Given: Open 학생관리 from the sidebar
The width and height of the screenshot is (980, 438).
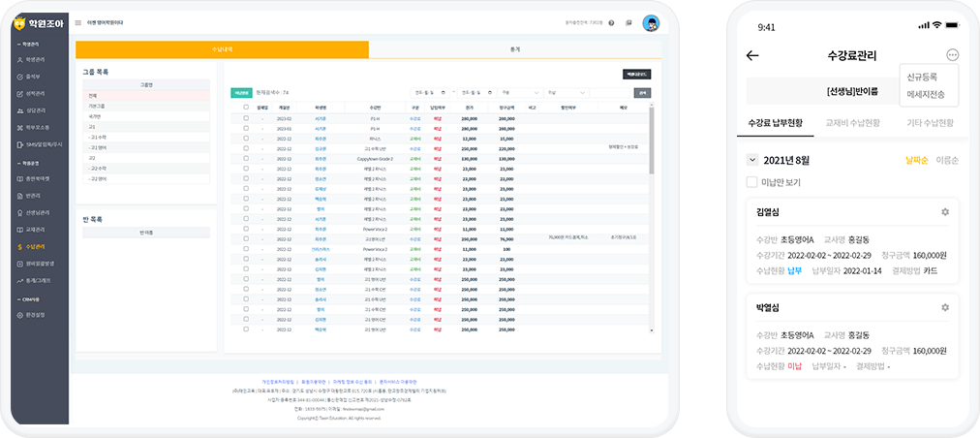Looking at the screenshot, I should (35, 60).
